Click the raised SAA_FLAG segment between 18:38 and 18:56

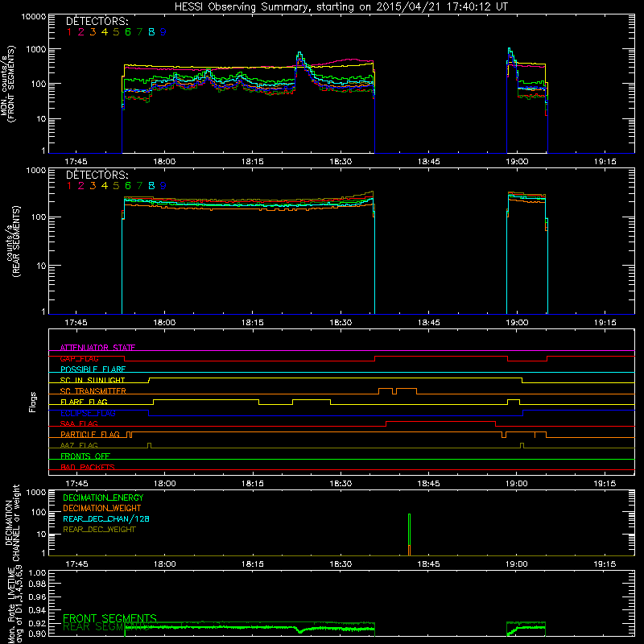(x=440, y=422)
